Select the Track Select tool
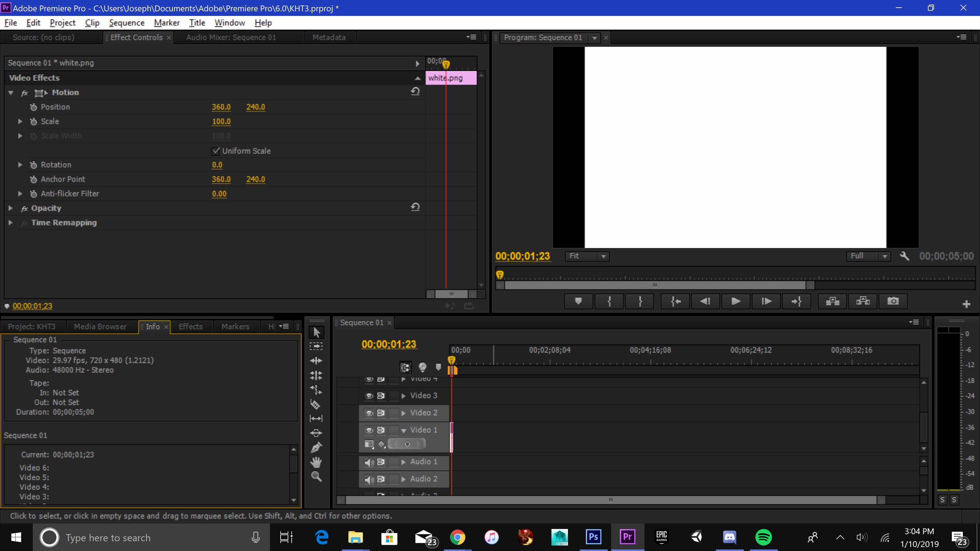This screenshot has width=980, height=551. (x=316, y=346)
